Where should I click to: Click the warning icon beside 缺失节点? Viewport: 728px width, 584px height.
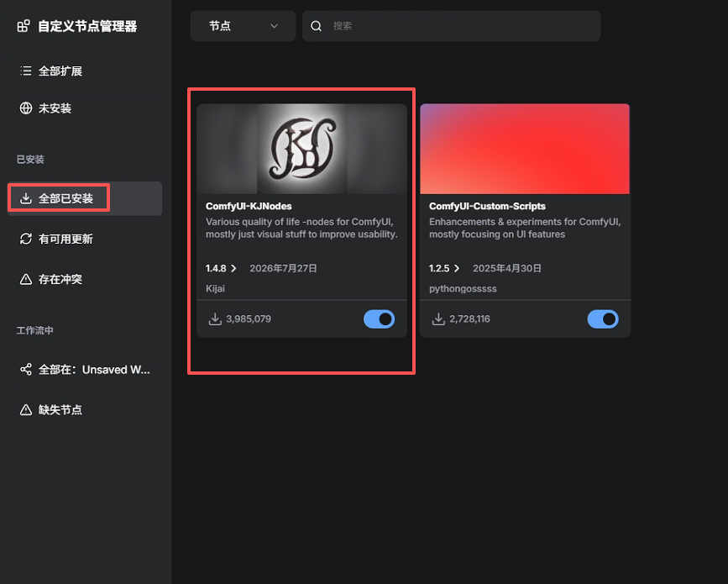pyautogui.click(x=26, y=410)
